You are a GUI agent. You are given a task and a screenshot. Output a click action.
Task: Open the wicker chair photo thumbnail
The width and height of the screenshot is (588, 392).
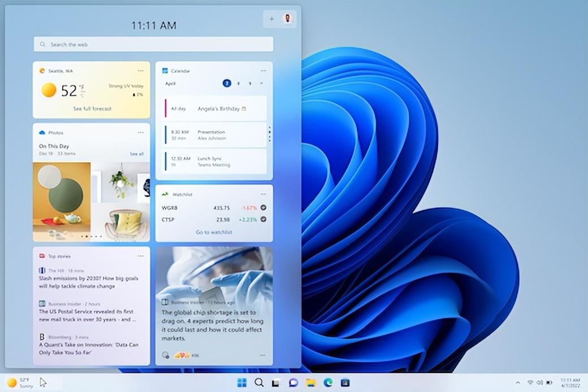click(x=120, y=222)
